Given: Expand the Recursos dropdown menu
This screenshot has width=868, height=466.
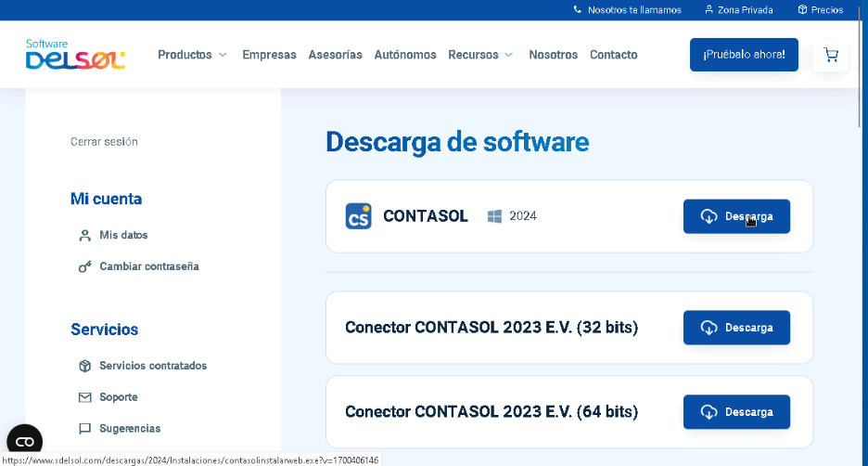Looking at the screenshot, I should [x=479, y=55].
